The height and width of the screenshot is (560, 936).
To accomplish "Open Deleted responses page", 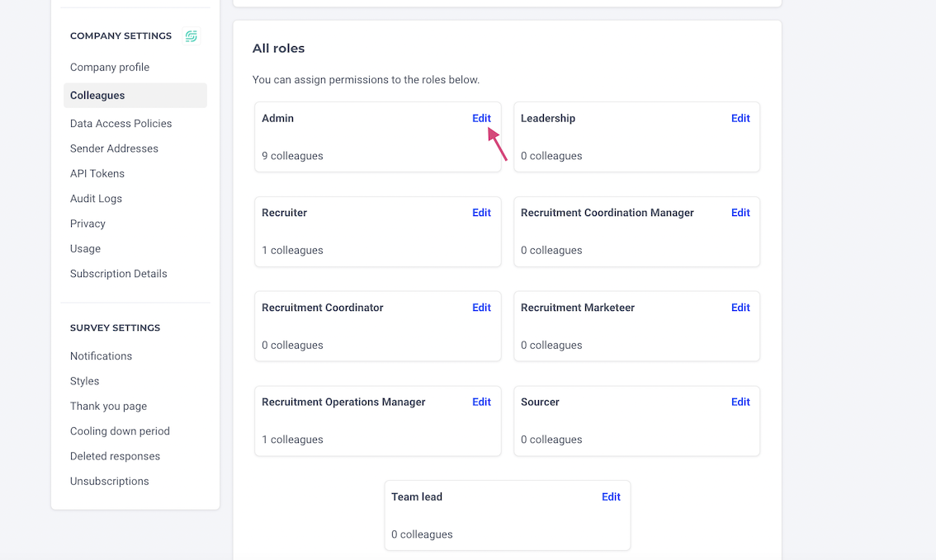I will pos(115,456).
